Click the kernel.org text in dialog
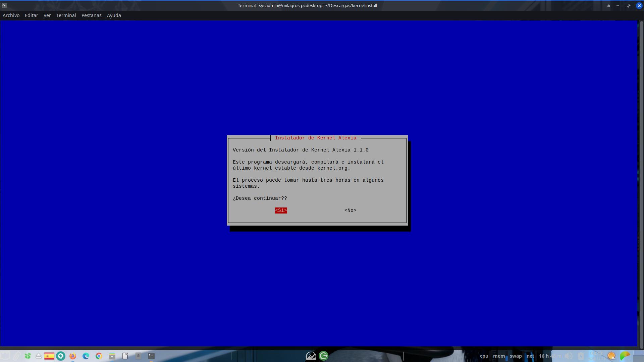The width and height of the screenshot is (644, 362). pos(332,168)
